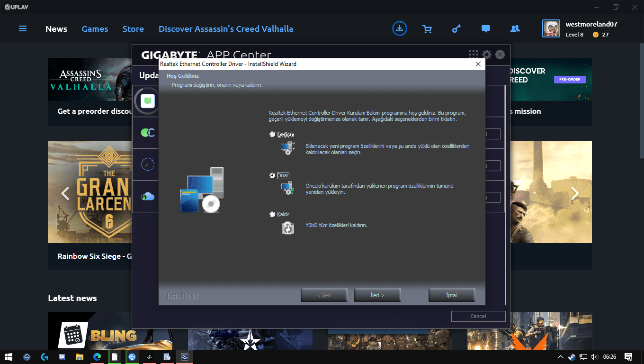Open the Assassin's Creed Valhalla banner thumbnail
Screen dimensions: 644x364
tap(90, 80)
